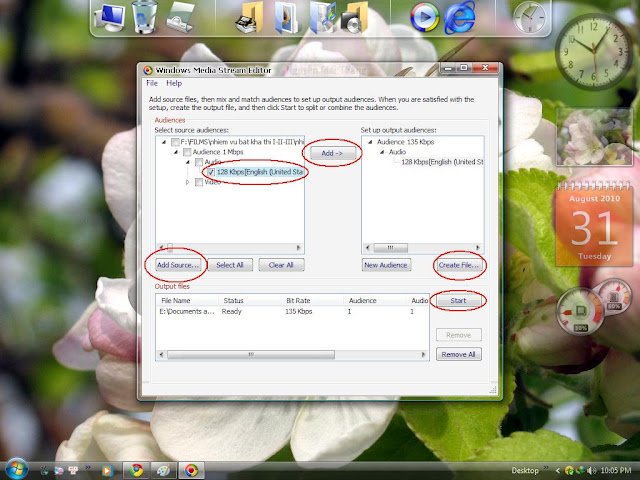Click the 10:05 PM taskbar clock

[x=616, y=471]
